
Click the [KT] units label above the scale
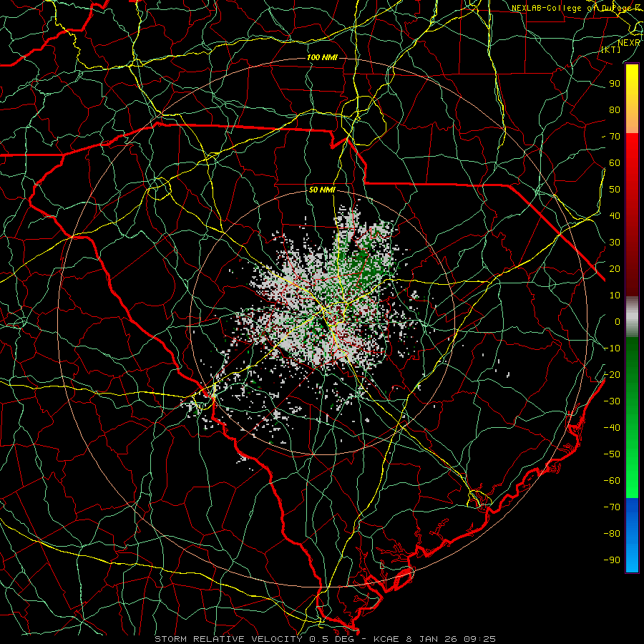click(611, 49)
